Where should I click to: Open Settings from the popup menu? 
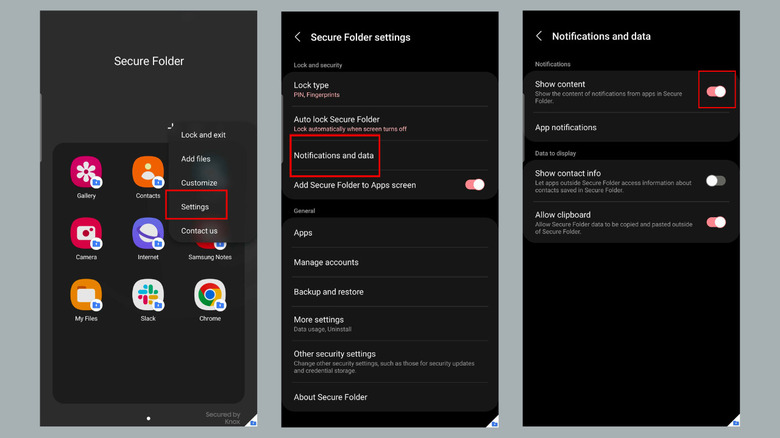(195, 207)
